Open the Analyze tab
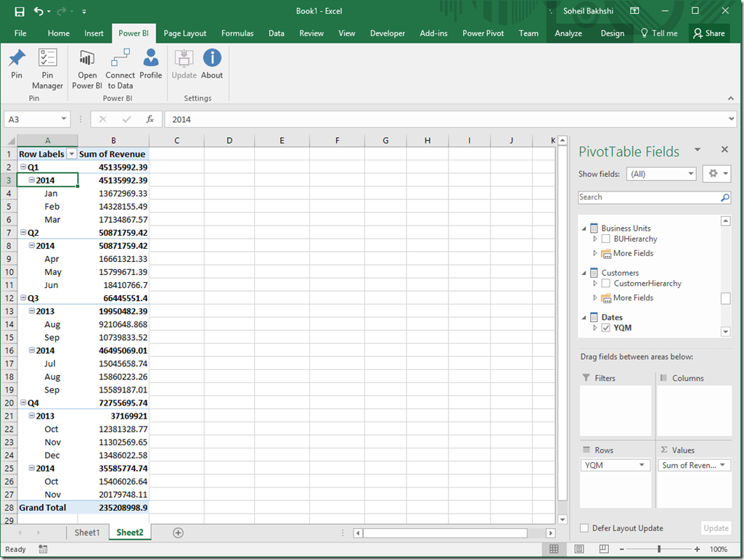The height and width of the screenshot is (560, 744). tap(568, 33)
